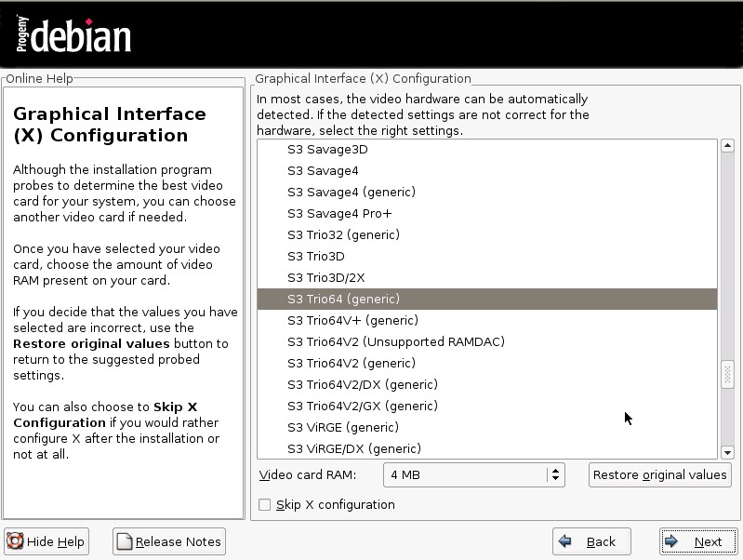The image size is (743, 560).
Task: Select S3 Trio64V2/GX (generic) option
Action: click(363, 407)
